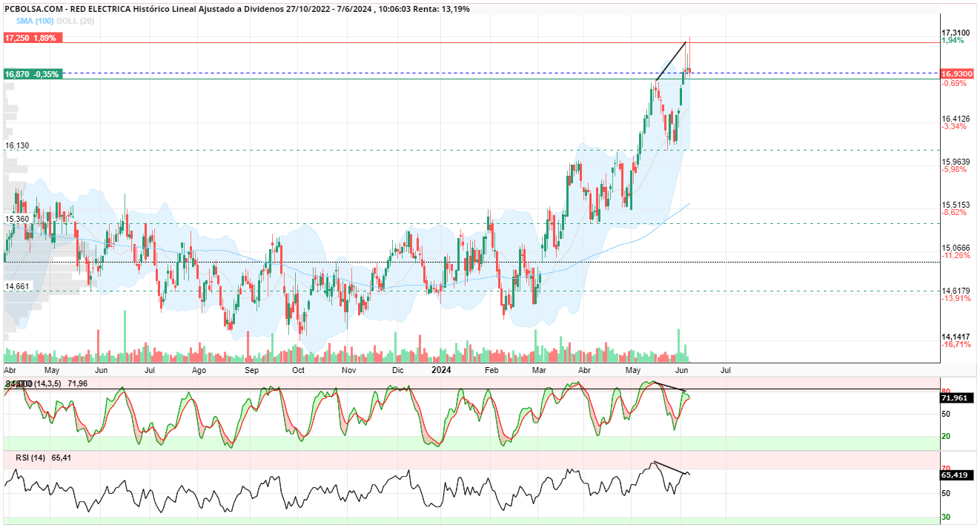Click the 1,94% axis percentage
This screenshot has height=528, width=980.
coord(953,41)
